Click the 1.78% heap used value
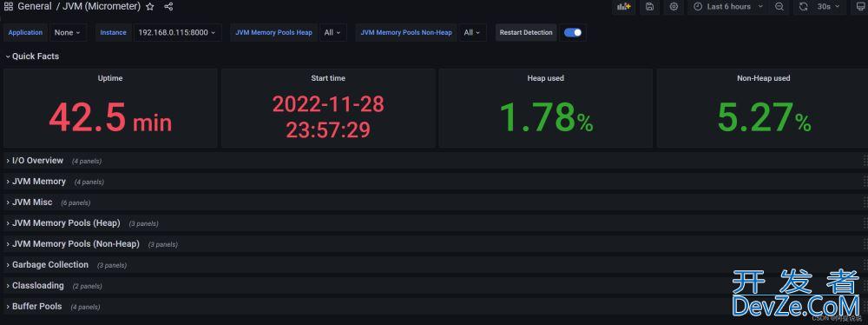The image size is (868, 325). pyautogui.click(x=546, y=117)
